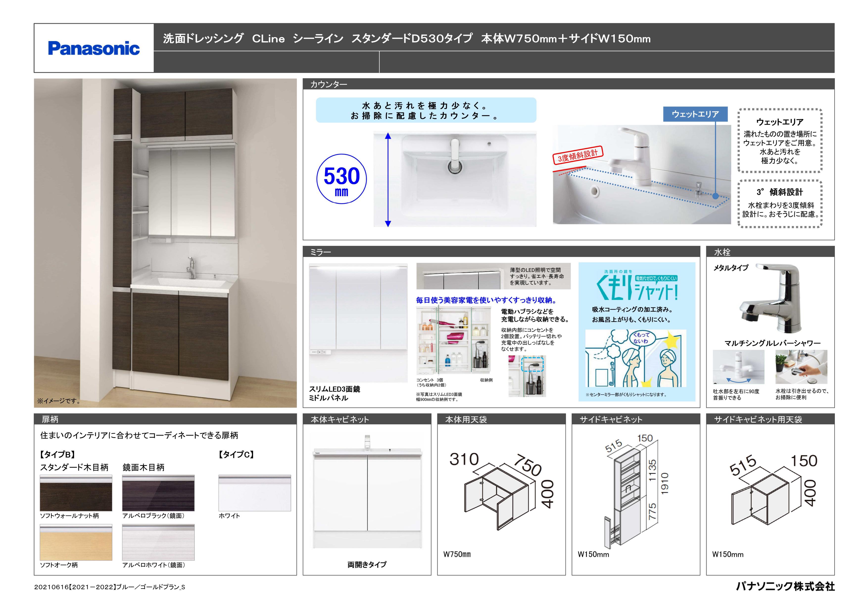The image size is (868, 613).
Task: Choose the アルベロホワイト(鏡面) swatch
Action: point(158,542)
